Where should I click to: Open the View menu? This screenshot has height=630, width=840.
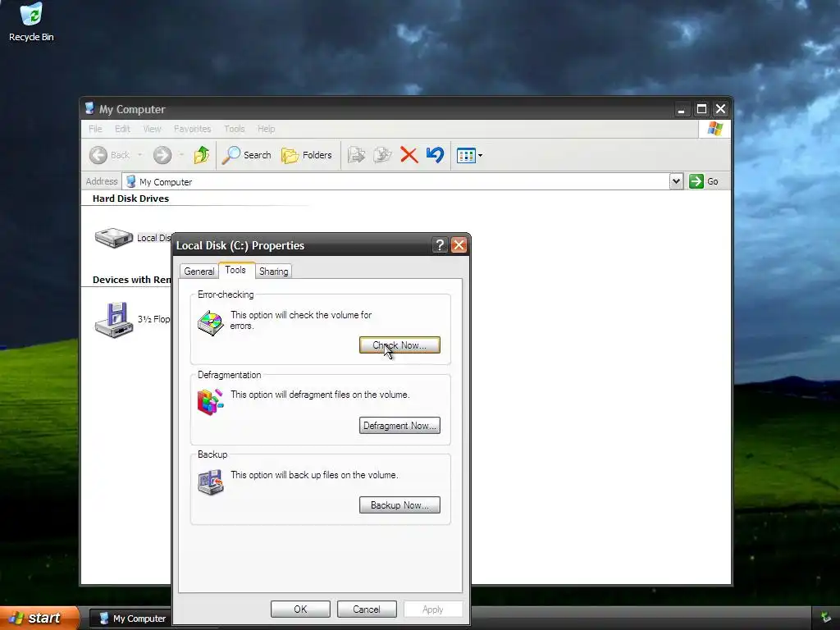152,129
